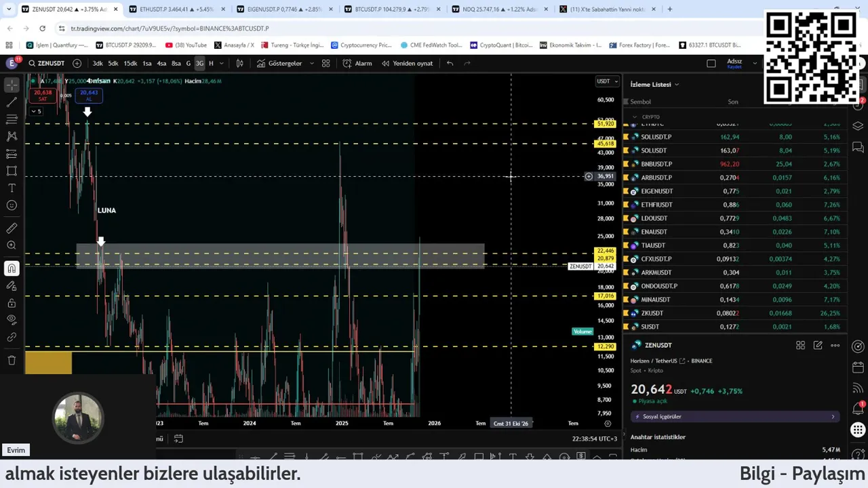The height and width of the screenshot is (488, 868).
Task: Switch to the 1sa interval
Action: click(x=146, y=63)
